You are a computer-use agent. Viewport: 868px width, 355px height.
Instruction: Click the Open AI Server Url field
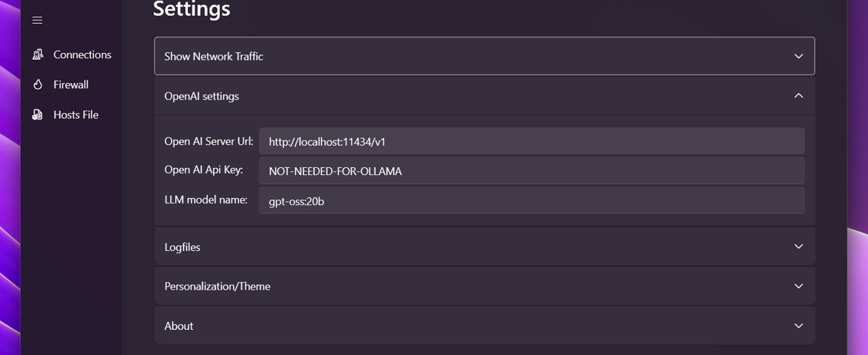[x=531, y=142]
